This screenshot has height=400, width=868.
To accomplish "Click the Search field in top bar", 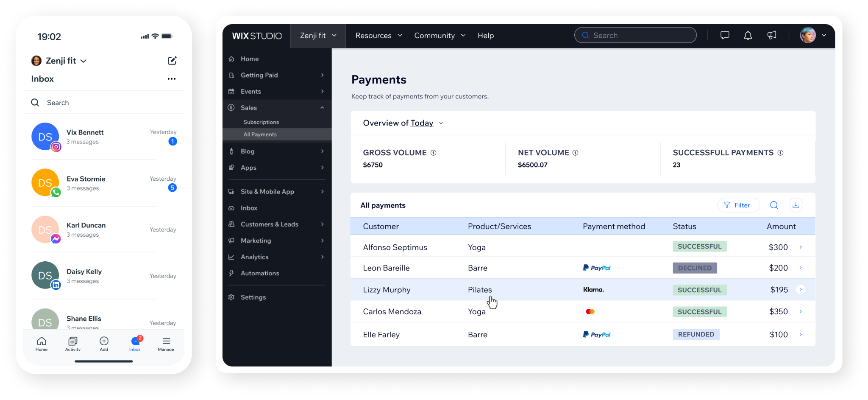I will pos(635,35).
